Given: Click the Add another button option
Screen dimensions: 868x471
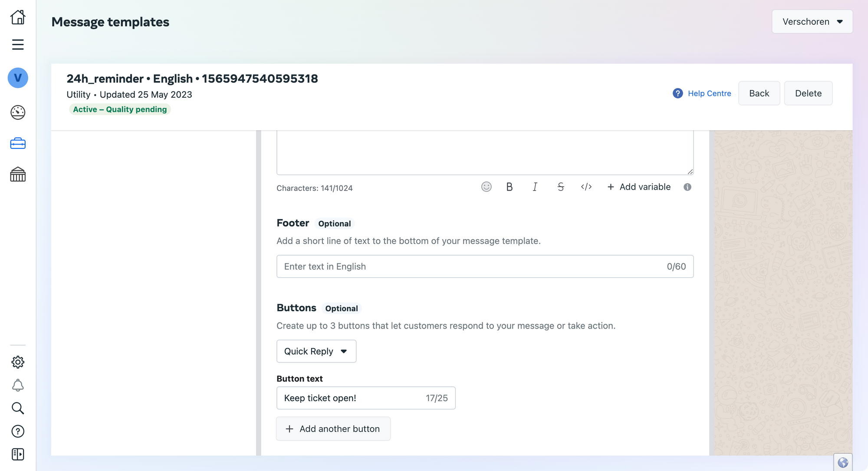Looking at the screenshot, I should tap(333, 429).
